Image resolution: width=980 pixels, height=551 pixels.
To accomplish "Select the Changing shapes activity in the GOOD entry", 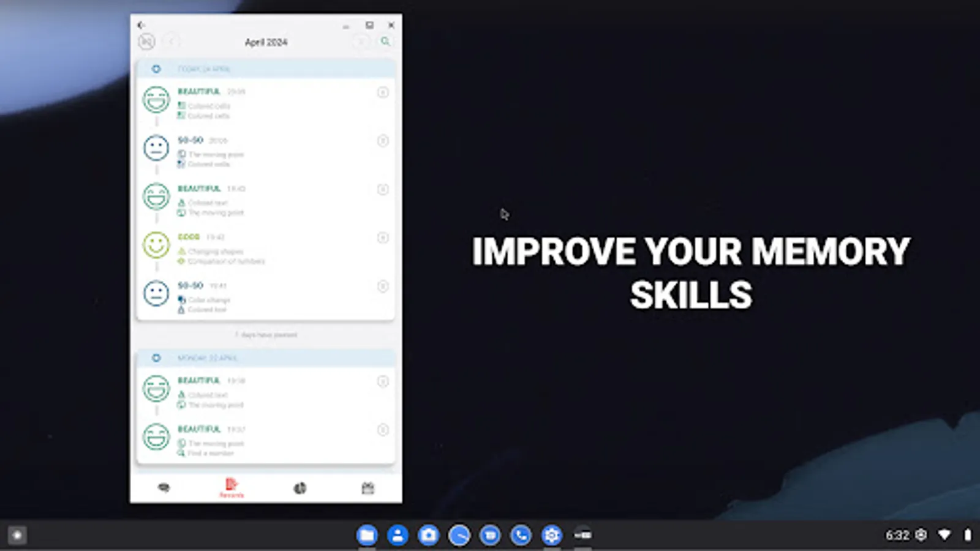I will (216, 252).
